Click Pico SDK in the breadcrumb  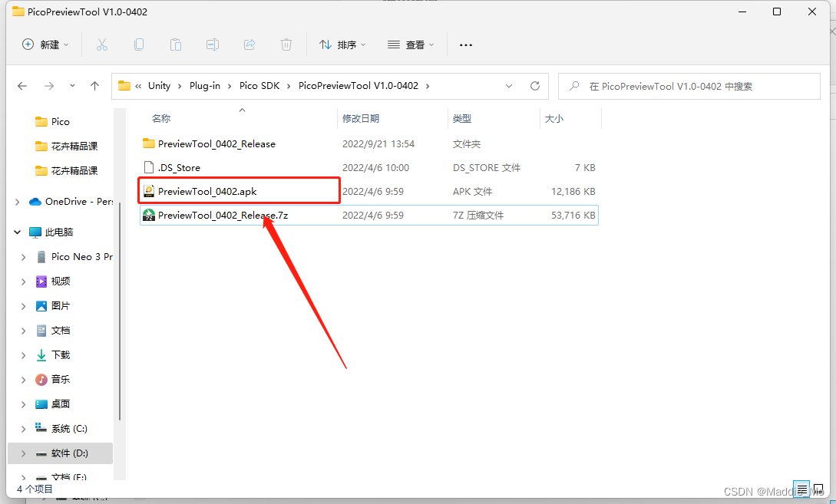(259, 86)
